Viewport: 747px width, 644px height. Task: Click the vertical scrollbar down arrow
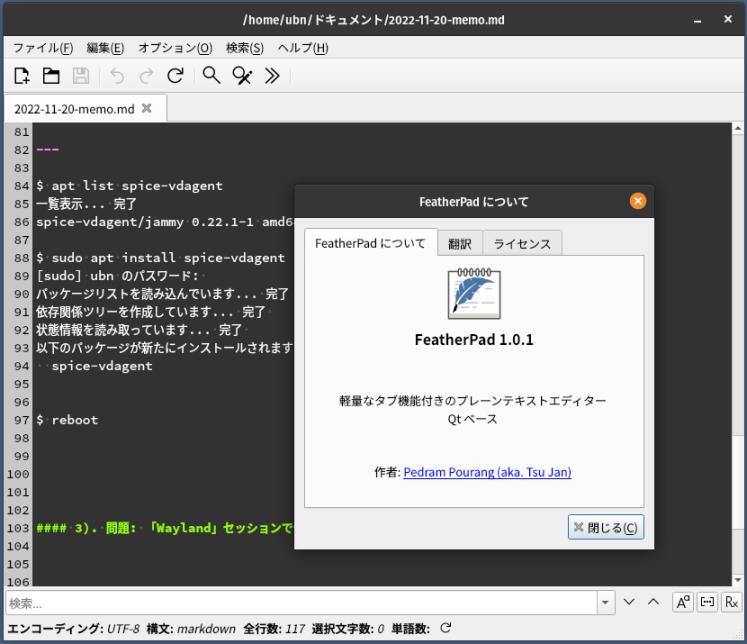pos(737,580)
